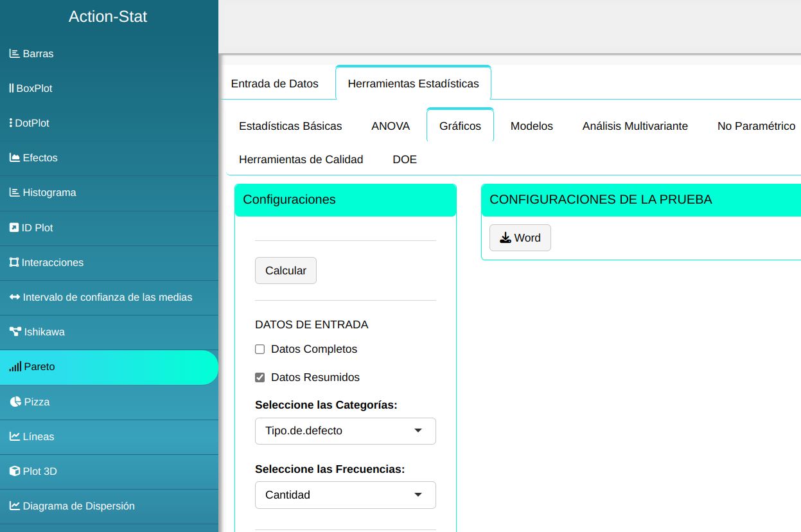The image size is (801, 532).
Task: Click the Barras chart icon in sidebar
Action: (x=14, y=54)
